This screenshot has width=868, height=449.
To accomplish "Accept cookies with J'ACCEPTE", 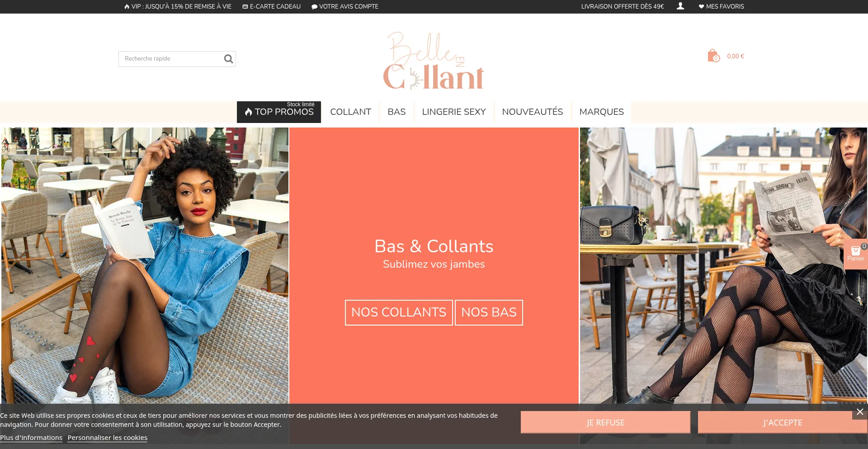I will [783, 422].
